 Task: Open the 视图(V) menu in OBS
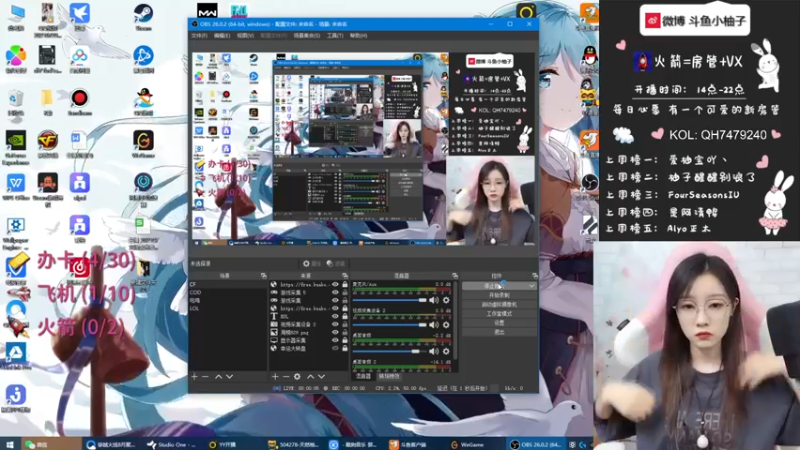pyautogui.click(x=245, y=36)
